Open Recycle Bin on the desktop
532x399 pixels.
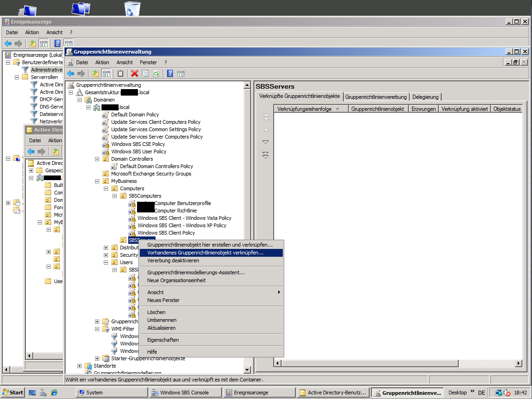click(x=132, y=8)
